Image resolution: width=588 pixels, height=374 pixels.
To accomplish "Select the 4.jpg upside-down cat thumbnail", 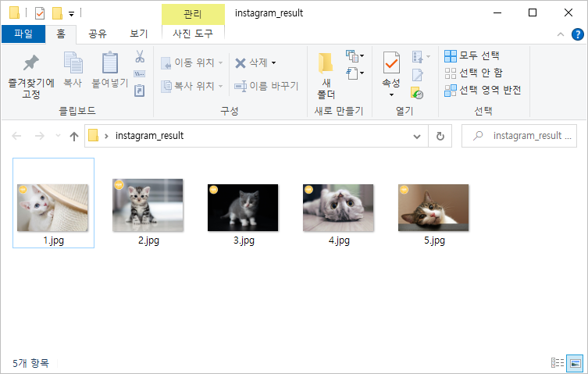I will (338, 208).
